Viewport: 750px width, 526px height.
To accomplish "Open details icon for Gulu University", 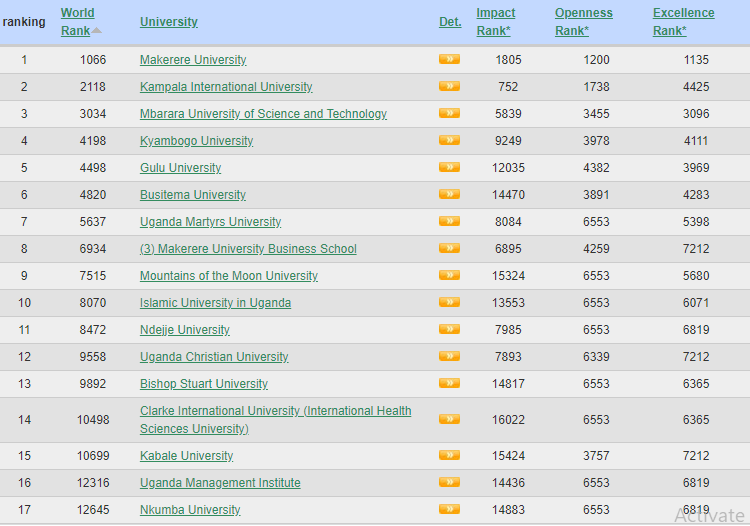I will [449, 167].
